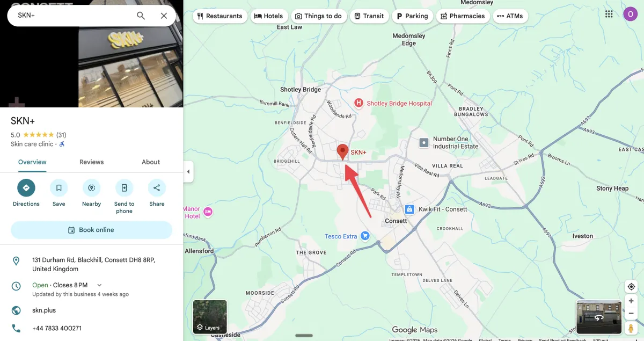This screenshot has width=644, height=341.
Task: Select the Shotley Bridge Hospital marker
Action: [x=358, y=103]
